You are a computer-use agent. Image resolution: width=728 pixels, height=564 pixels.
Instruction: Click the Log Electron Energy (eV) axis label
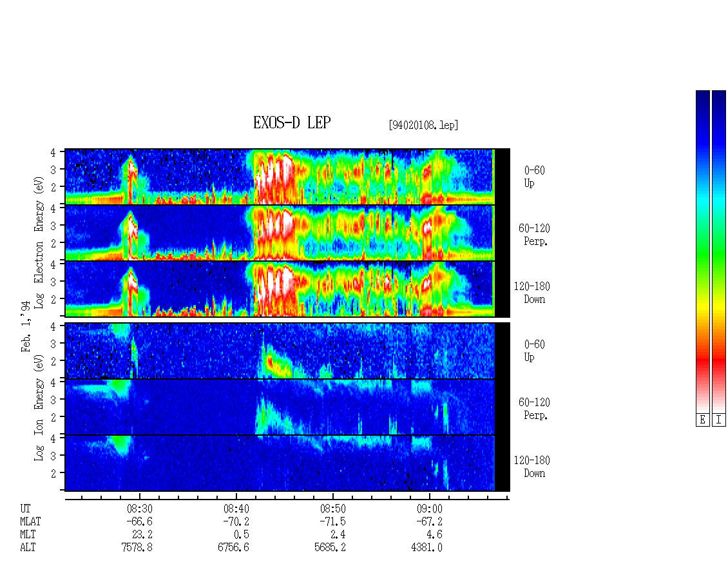tap(39, 242)
